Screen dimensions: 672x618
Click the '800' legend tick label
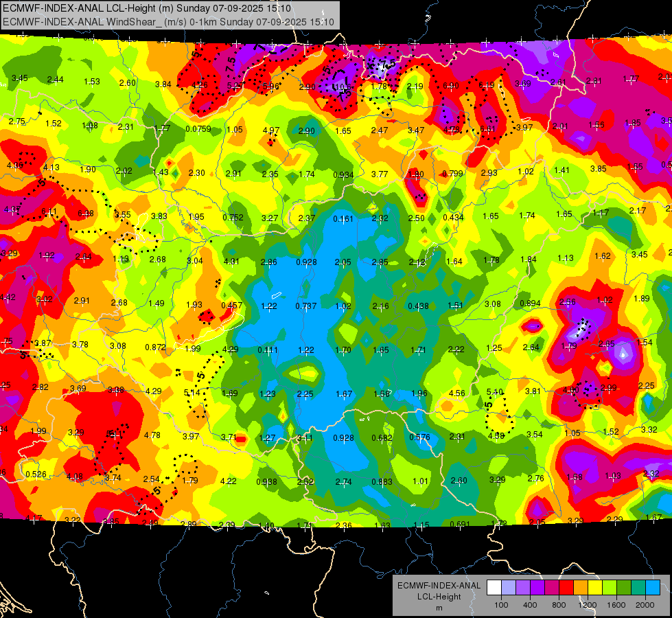559,605
